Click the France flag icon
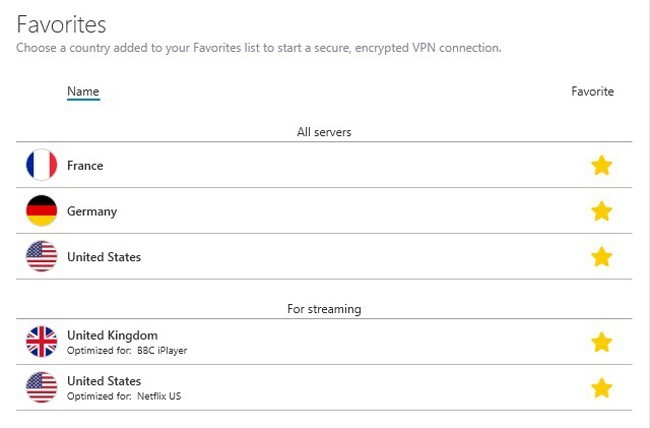Image resolution: width=650 pixels, height=428 pixels. 41,165
